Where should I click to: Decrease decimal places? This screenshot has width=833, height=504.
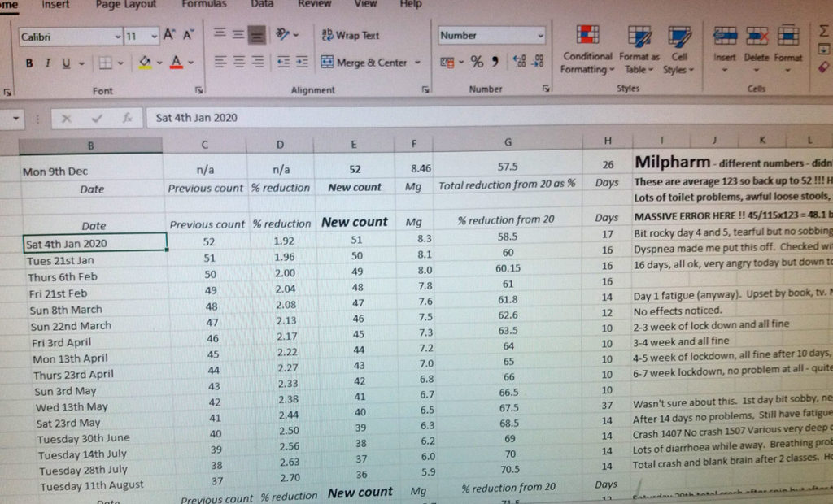pyautogui.click(x=538, y=62)
